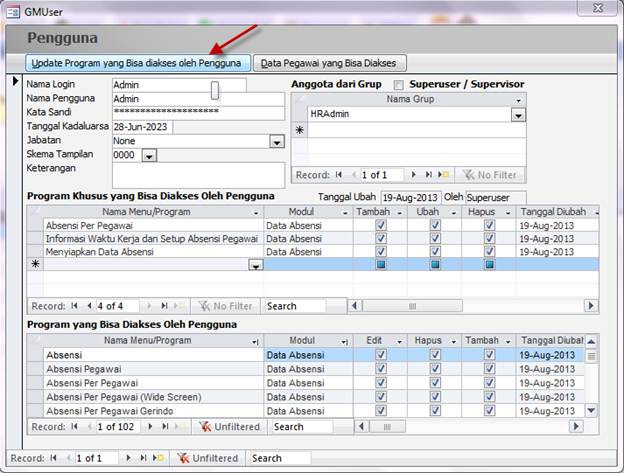
Task: Select 'Informasi Waktu Kerja dan Setup Absensi Pegawai' cell
Action: tap(153, 239)
